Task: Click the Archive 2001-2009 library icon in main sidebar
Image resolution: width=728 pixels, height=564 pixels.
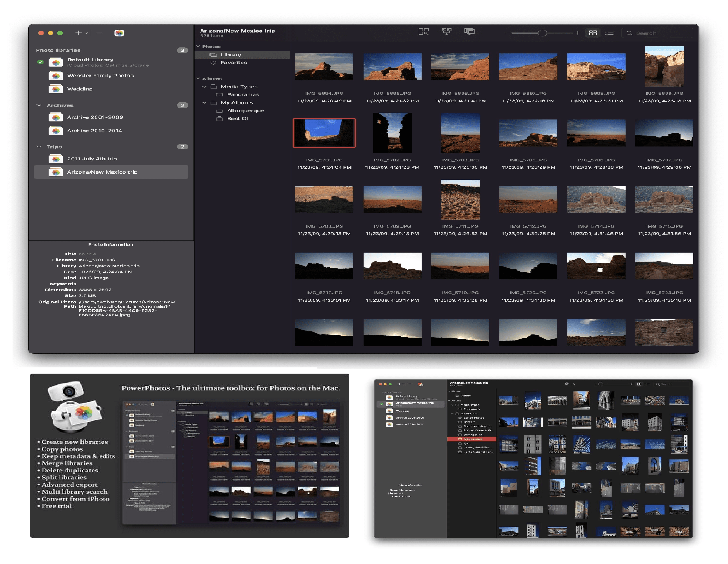Action: point(56,117)
